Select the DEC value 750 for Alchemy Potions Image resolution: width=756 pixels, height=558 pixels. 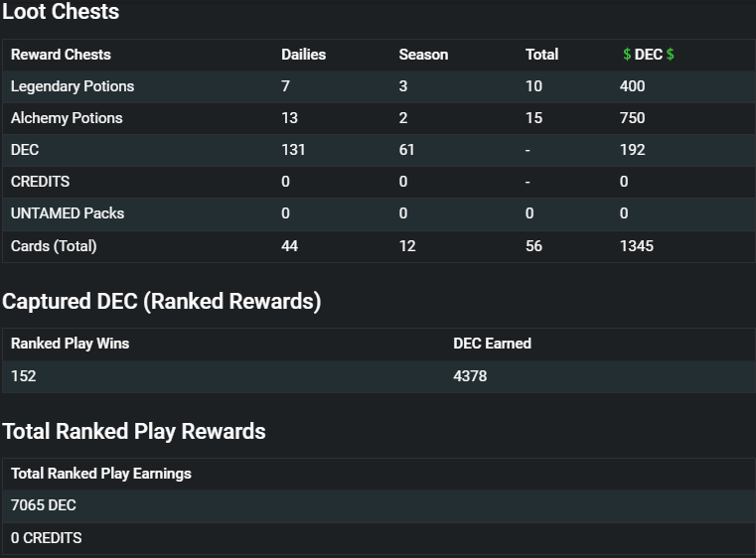click(632, 118)
